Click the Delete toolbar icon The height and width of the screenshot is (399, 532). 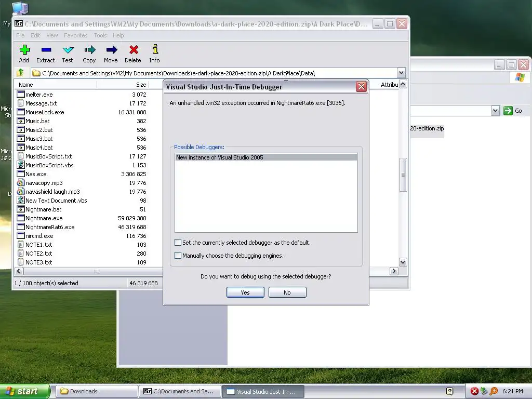click(134, 50)
